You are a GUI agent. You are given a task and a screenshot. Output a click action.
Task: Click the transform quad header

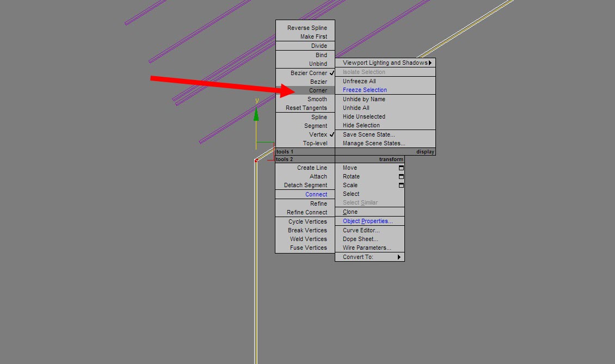tap(370, 159)
